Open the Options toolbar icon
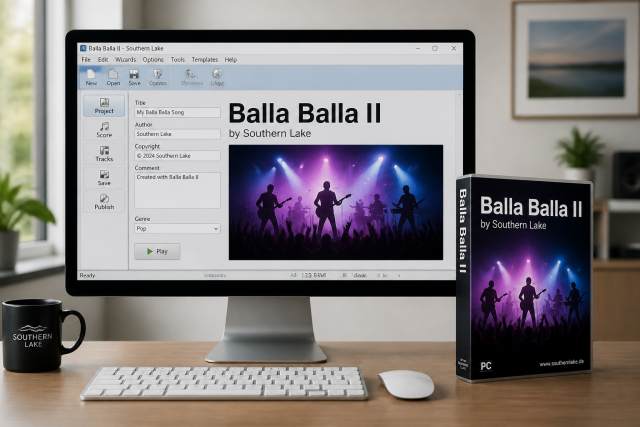This screenshot has height=427, width=640. coord(158,77)
